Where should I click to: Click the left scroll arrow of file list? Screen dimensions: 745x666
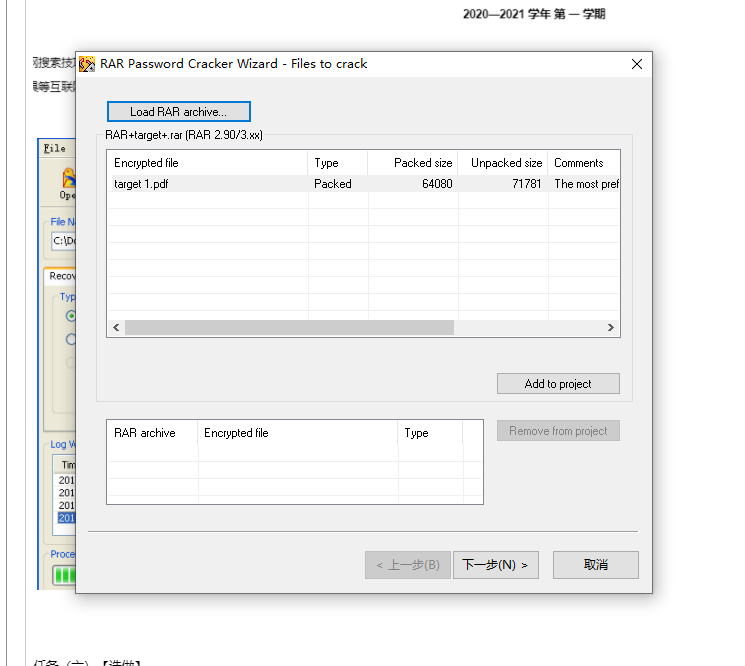(116, 327)
